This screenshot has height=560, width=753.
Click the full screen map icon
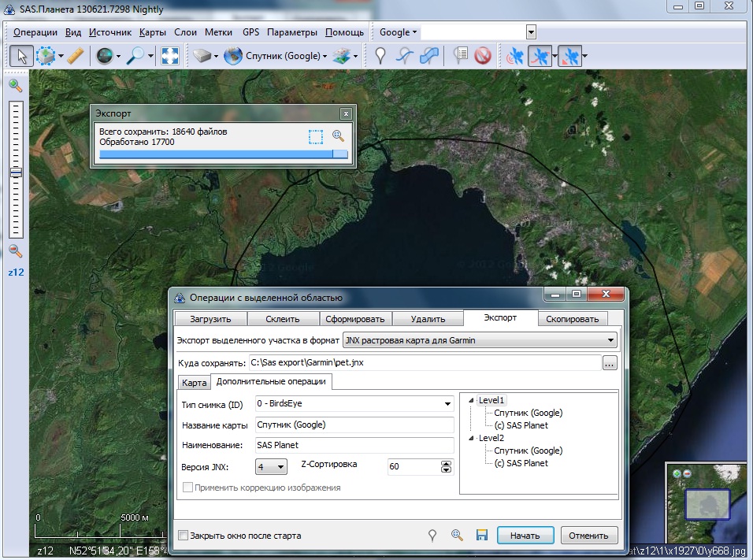pyautogui.click(x=169, y=56)
